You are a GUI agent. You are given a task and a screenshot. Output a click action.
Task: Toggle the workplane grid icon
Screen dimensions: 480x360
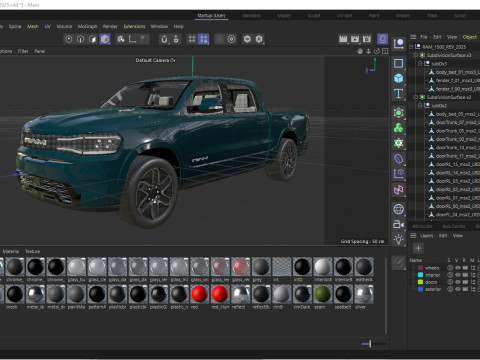(x=192, y=39)
